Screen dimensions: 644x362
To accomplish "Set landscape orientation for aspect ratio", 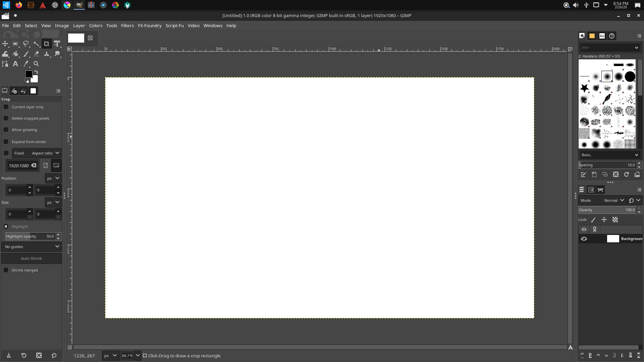I will pyautogui.click(x=56, y=166).
